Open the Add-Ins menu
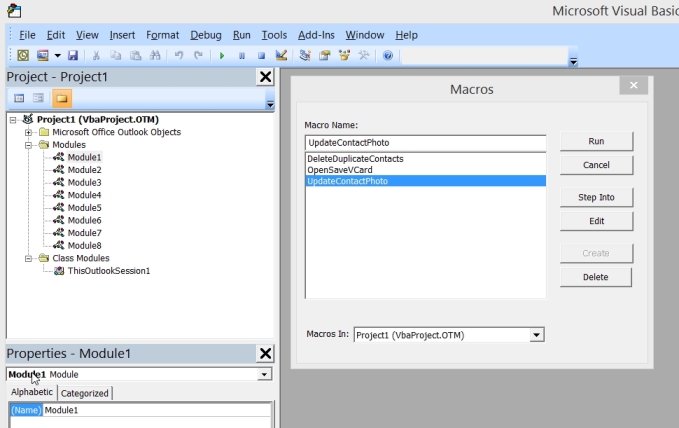The image size is (679, 428). click(x=316, y=35)
